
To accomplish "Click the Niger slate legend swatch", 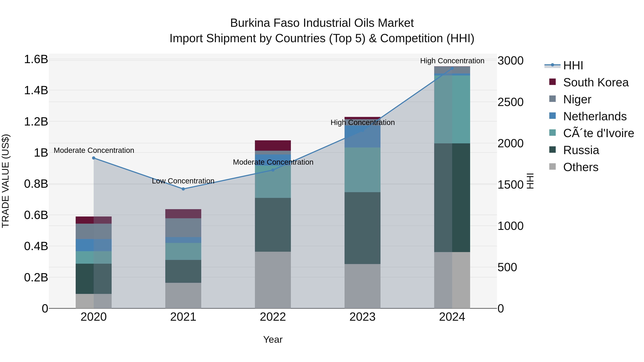I will pyautogui.click(x=553, y=99).
